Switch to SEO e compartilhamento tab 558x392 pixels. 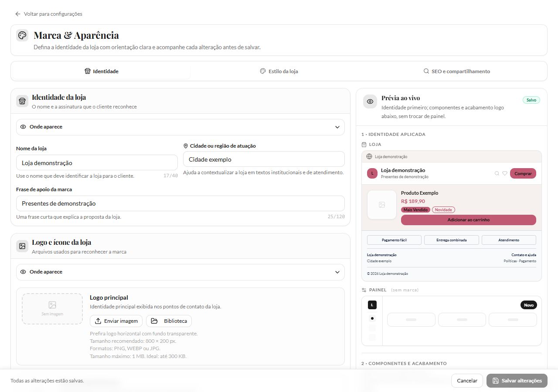click(x=456, y=71)
